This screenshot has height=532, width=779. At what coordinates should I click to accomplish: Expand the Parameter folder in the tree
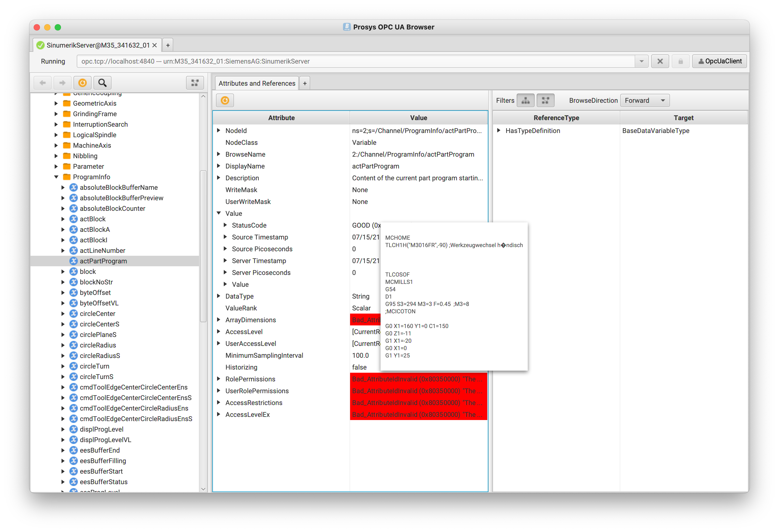[56, 166]
